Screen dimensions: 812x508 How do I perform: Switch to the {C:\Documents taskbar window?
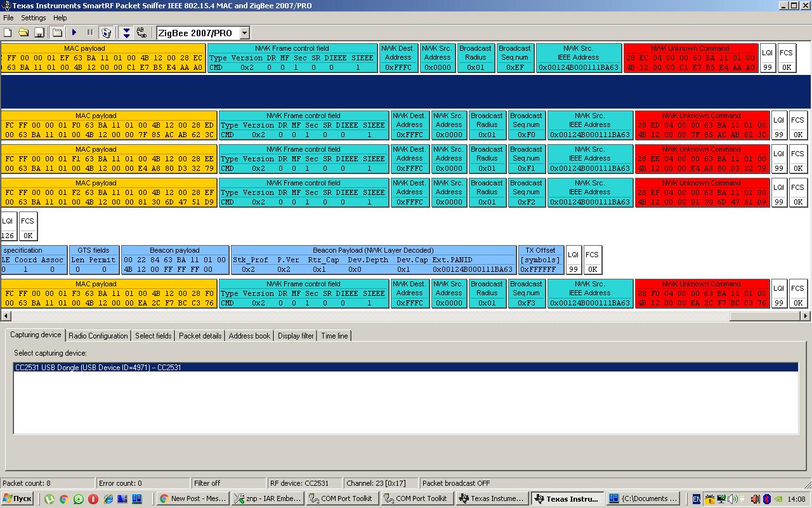point(642,498)
